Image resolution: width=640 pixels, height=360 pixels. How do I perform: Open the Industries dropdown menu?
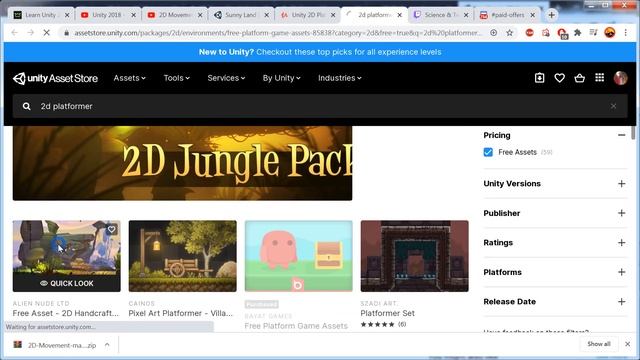(340, 78)
